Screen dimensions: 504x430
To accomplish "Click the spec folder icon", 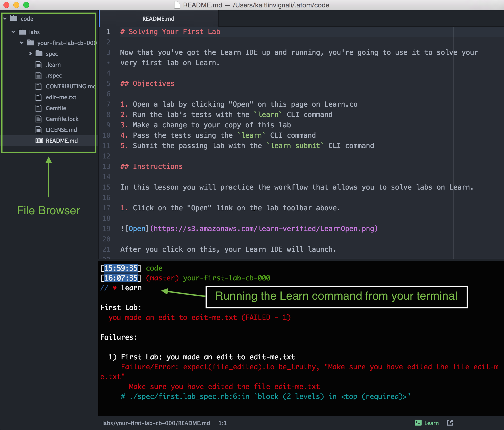I will (x=39, y=54).
